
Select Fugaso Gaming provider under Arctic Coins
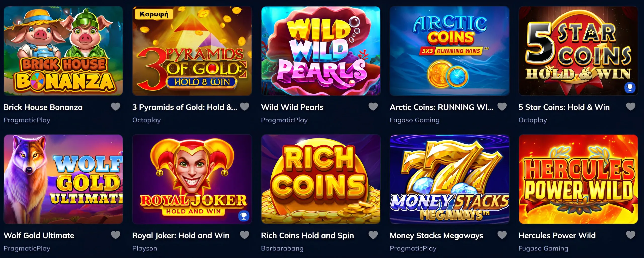coord(415,120)
